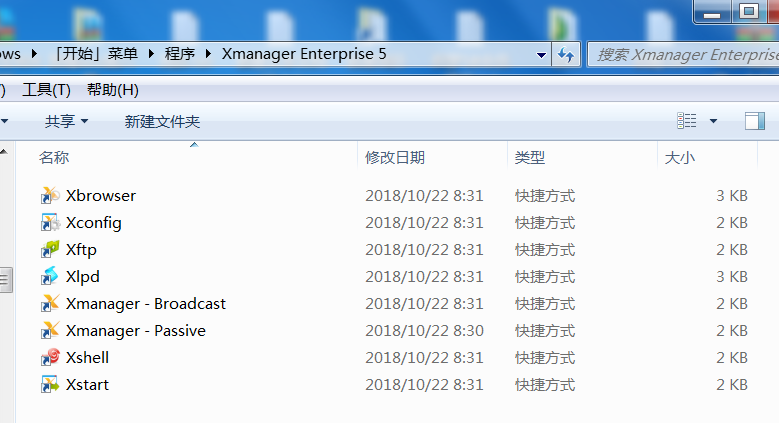Viewport: 779px width, 423px height.
Task: Select the Xstart shortcut icon
Action: pyautogui.click(x=50, y=385)
